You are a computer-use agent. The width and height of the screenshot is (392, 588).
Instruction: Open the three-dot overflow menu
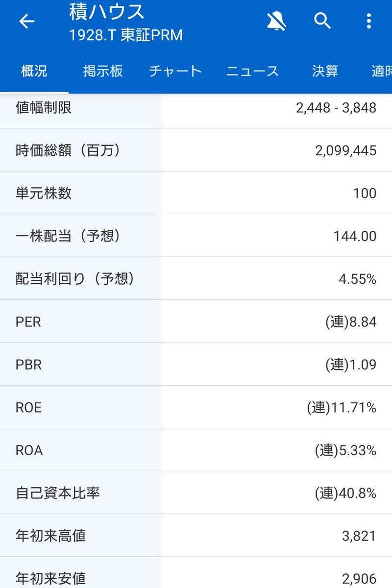(x=369, y=21)
